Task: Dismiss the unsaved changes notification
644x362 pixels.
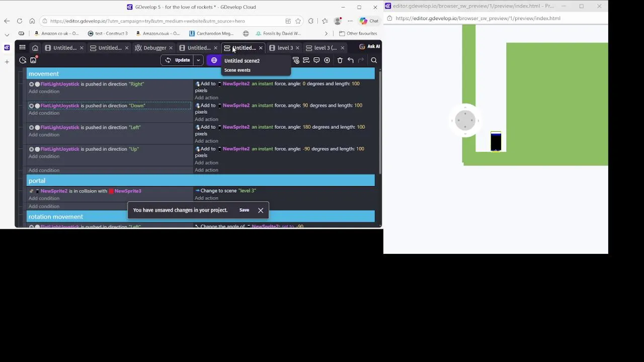Action: tap(261, 210)
